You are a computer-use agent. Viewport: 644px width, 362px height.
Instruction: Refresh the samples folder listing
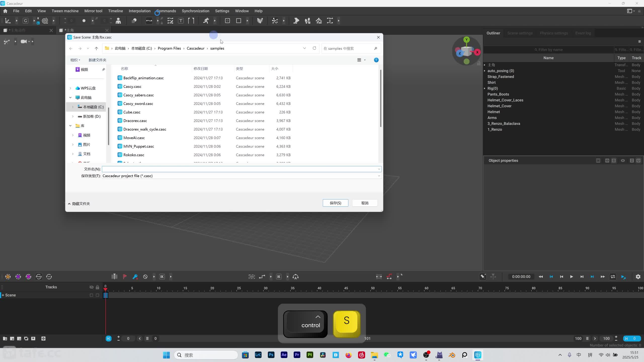pyautogui.click(x=314, y=48)
